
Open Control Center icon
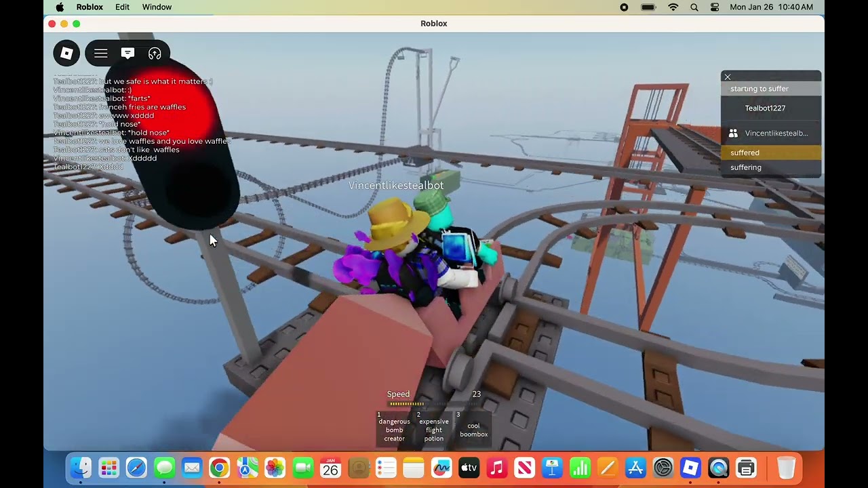(715, 7)
